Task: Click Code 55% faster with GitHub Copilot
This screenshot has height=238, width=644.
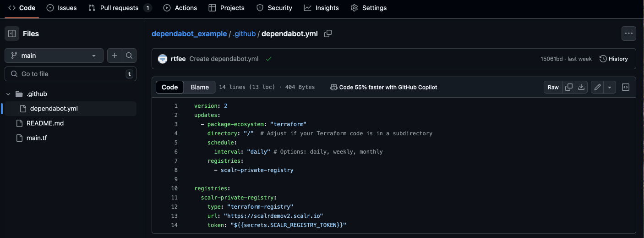Action: pyautogui.click(x=384, y=87)
